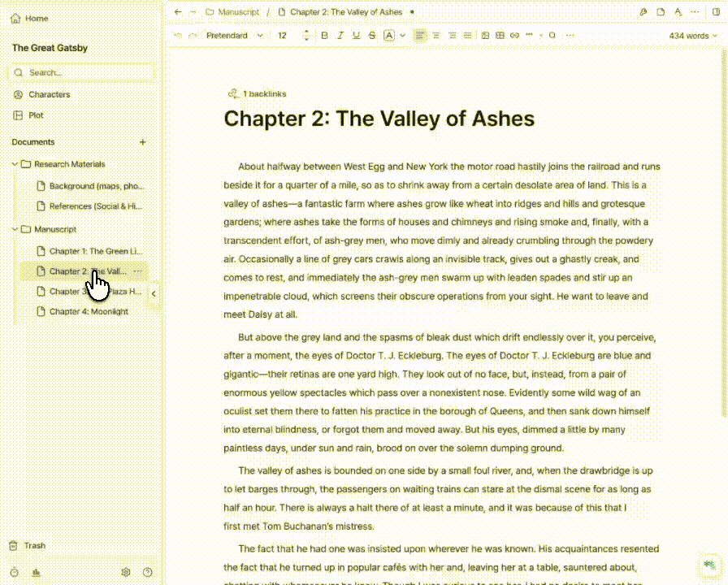728x585 pixels.
Task: Open the help question mark icon
Action: (x=148, y=573)
